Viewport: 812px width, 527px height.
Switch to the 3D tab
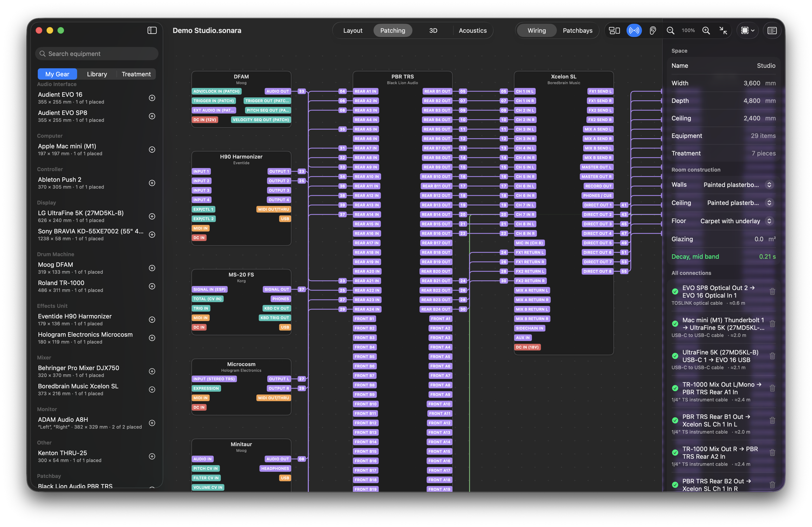point(433,31)
